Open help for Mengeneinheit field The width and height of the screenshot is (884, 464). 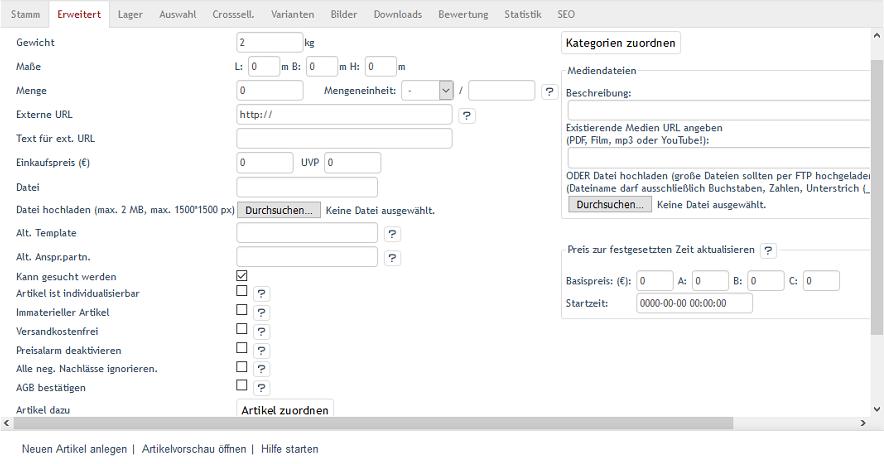point(549,92)
